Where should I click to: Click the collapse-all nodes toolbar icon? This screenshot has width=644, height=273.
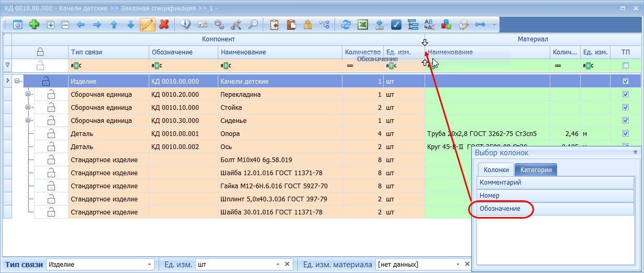pos(65,24)
